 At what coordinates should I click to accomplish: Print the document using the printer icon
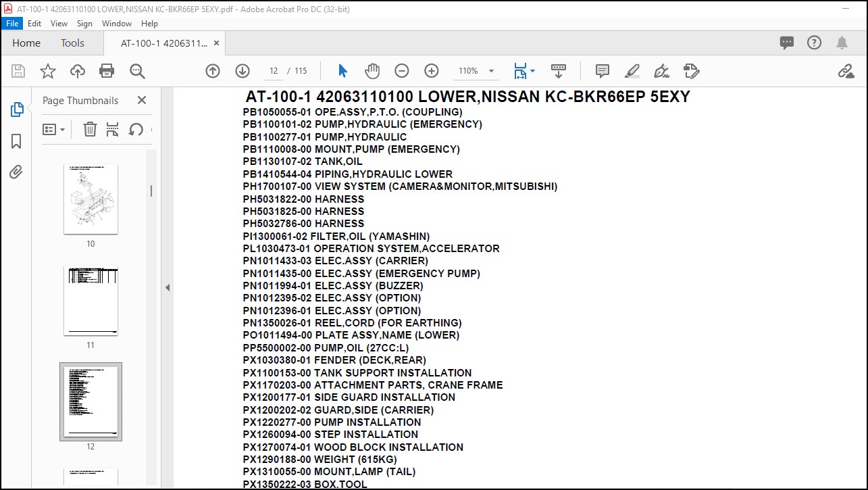(107, 71)
